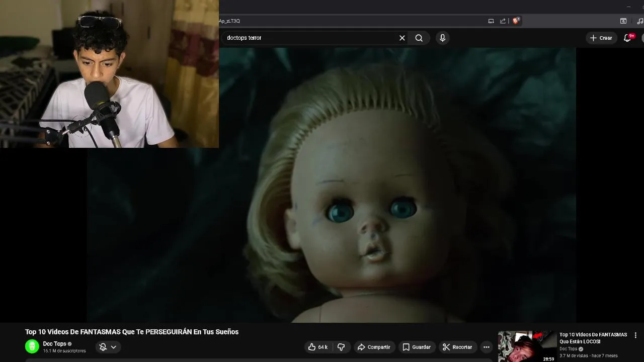This screenshot has height=362, width=644.
Task: Click the Guardar save button
Action: click(x=416, y=347)
